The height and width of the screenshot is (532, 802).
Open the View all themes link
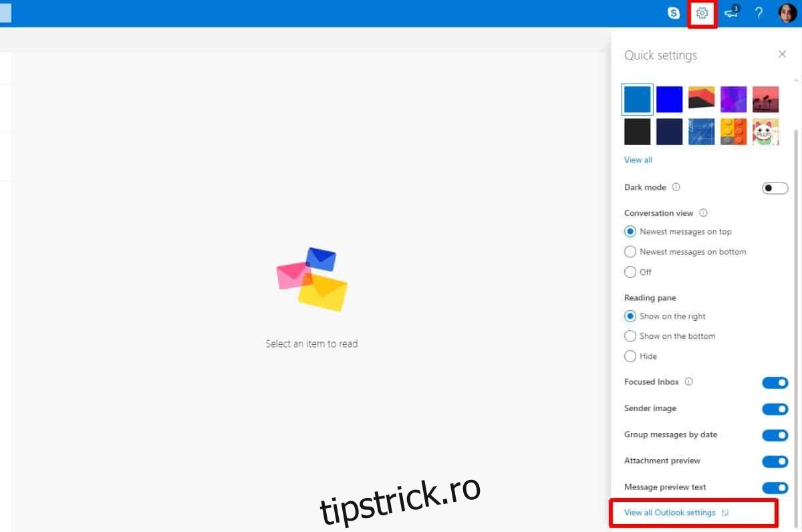click(x=638, y=160)
